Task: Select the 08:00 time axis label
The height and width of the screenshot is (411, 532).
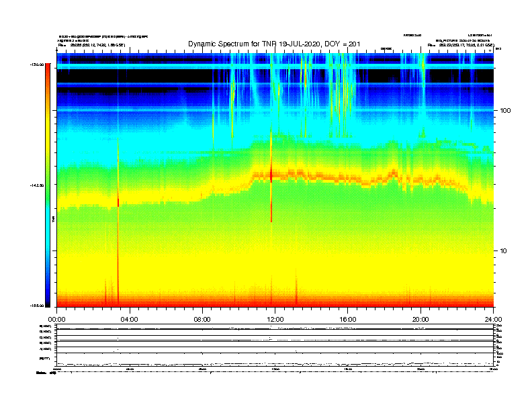Action: tap(202, 319)
